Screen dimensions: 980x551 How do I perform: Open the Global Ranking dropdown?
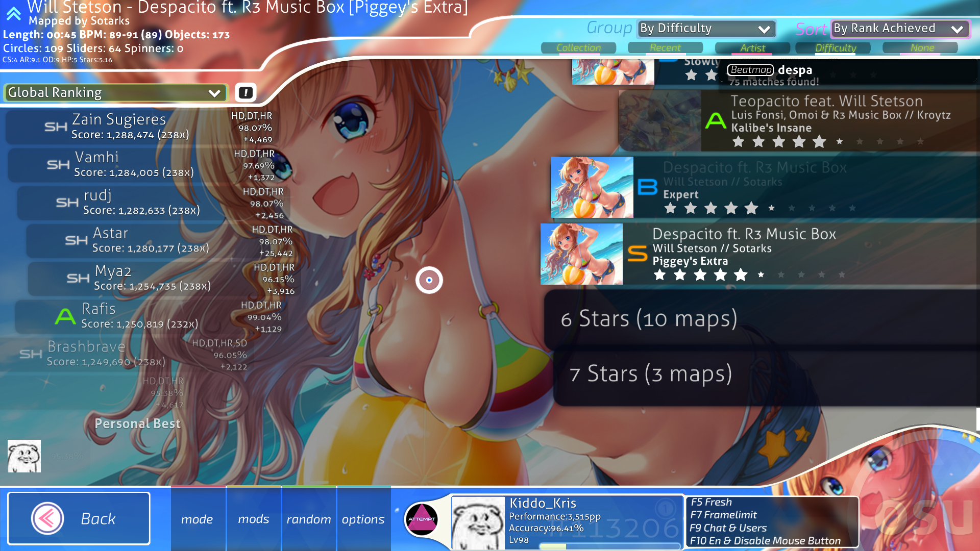coord(115,93)
